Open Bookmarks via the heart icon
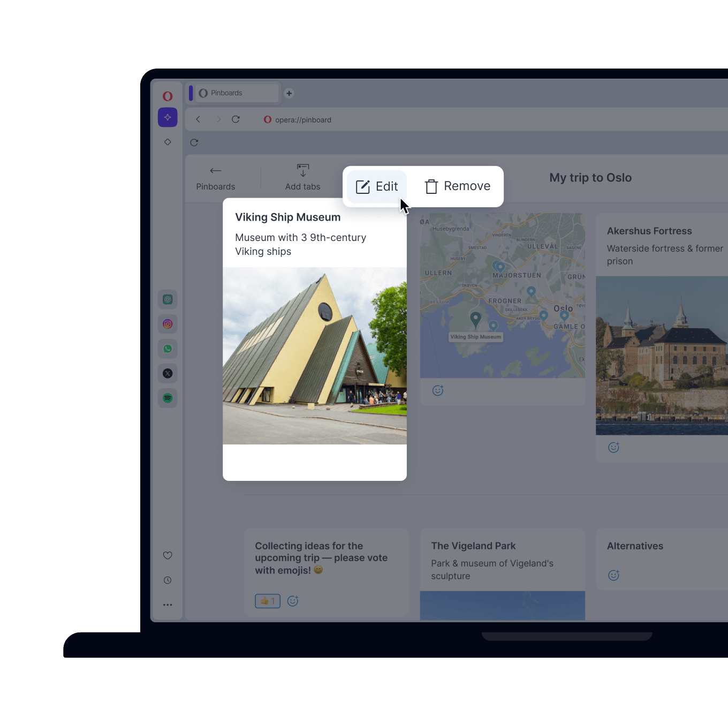The height and width of the screenshot is (709, 728). click(x=168, y=555)
